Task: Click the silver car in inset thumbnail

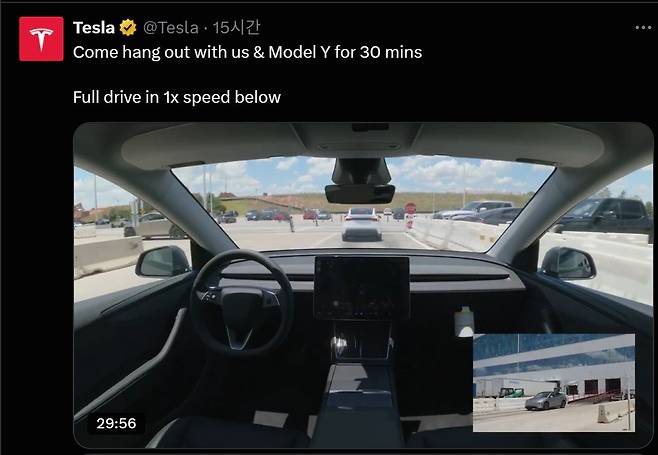Action: point(546,401)
